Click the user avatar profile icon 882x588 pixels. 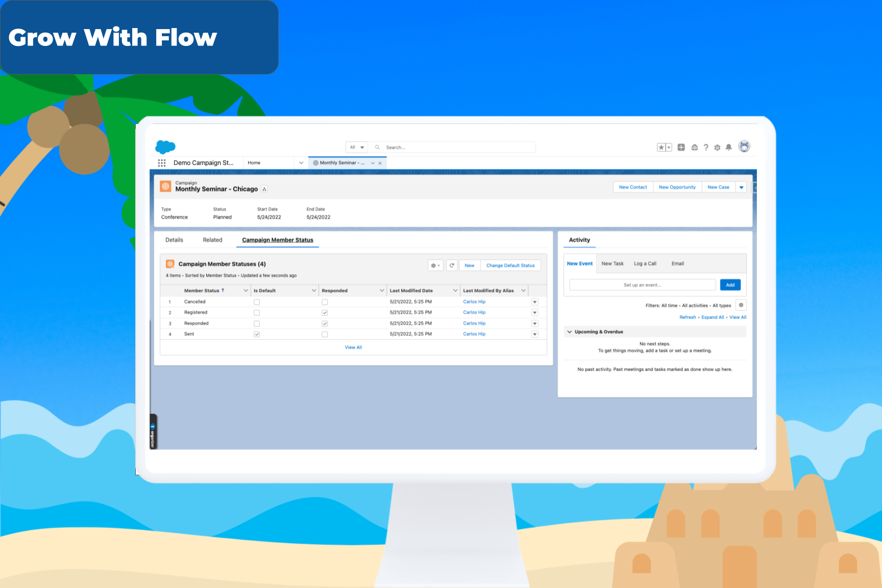744,146
